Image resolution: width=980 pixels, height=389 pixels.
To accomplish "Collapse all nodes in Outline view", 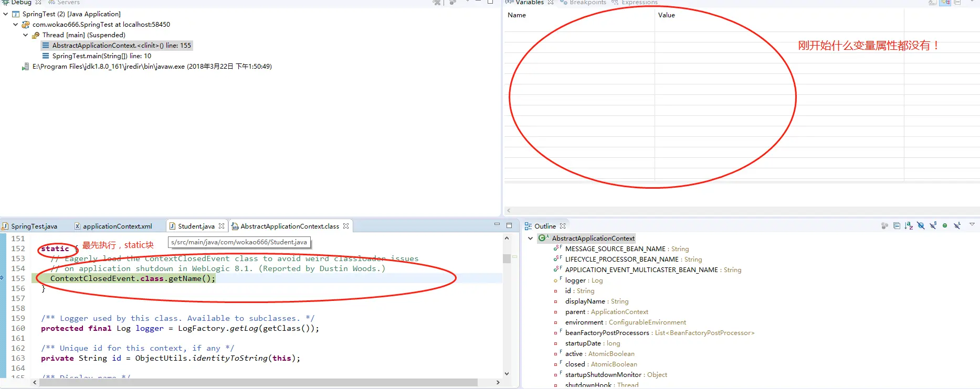I will (897, 225).
